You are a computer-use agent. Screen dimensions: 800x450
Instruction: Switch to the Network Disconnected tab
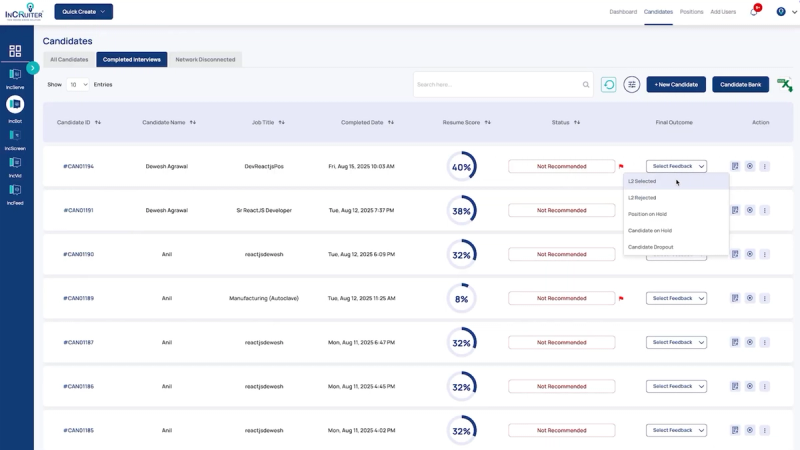205,60
